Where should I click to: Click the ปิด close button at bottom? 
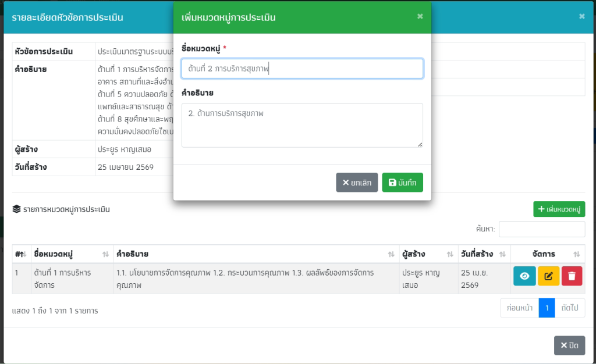click(x=569, y=345)
